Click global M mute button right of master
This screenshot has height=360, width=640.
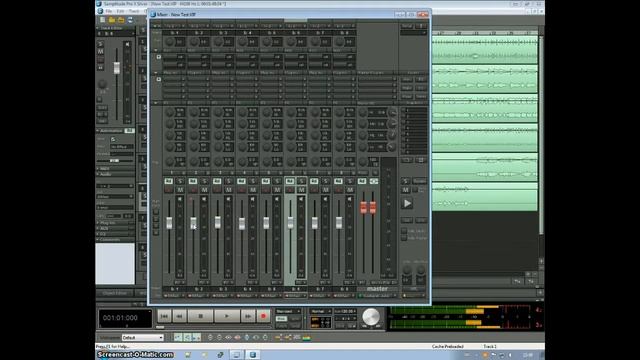tap(405, 190)
